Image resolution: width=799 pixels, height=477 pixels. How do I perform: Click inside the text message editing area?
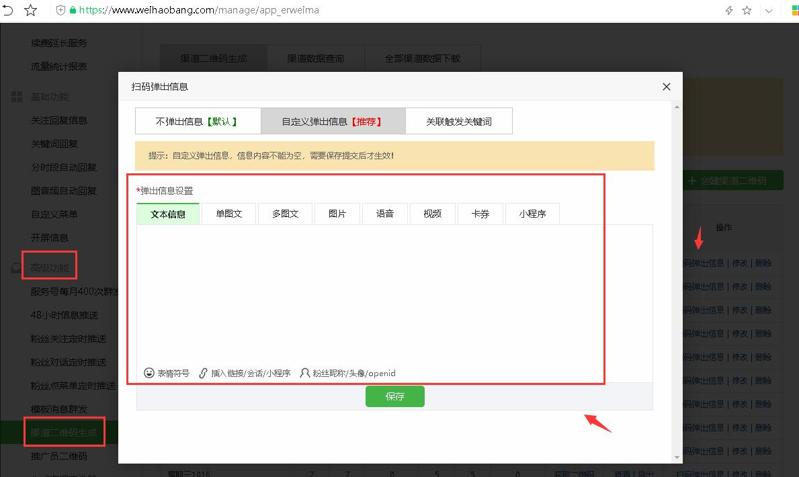pos(394,294)
